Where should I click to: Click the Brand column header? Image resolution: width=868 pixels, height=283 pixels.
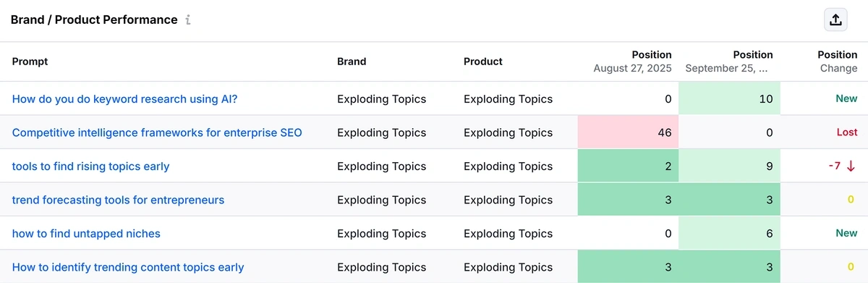click(352, 62)
